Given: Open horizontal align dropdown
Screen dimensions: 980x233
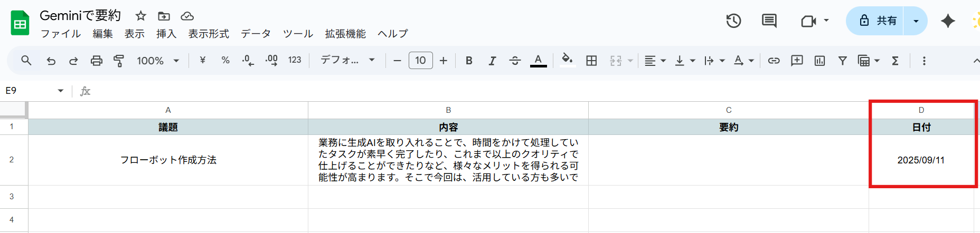Looking at the screenshot, I should (x=655, y=61).
